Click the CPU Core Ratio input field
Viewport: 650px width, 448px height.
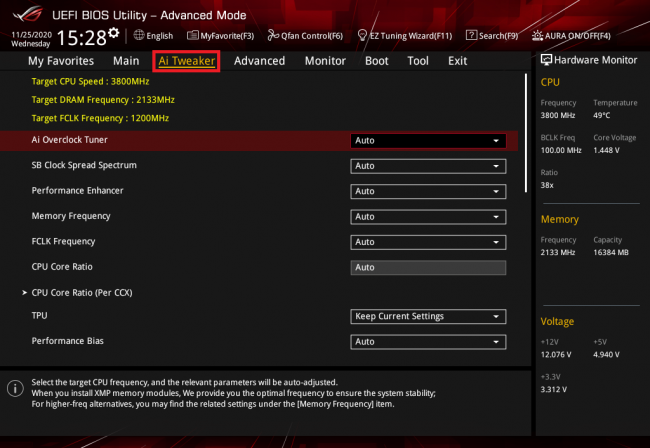428,267
